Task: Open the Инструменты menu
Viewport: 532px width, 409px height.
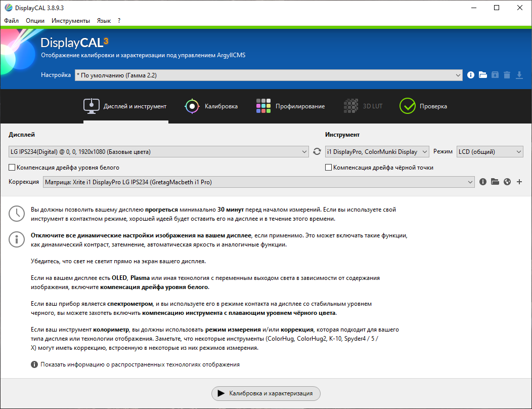Action: click(71, 21)
